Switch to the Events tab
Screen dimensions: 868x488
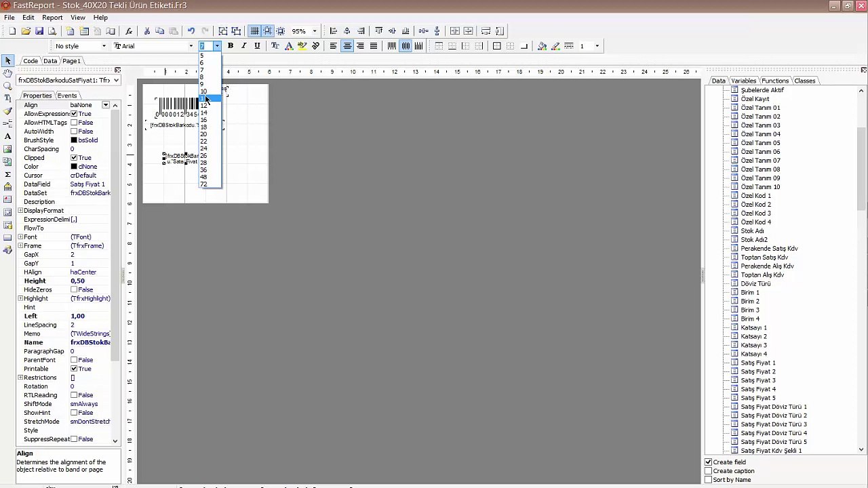(67, 96)
